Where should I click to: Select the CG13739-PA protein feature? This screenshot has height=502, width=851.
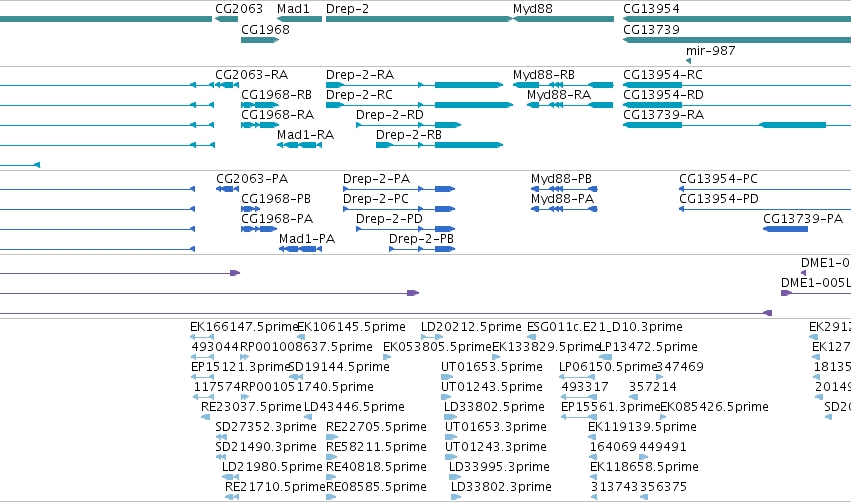coord(785,229)
